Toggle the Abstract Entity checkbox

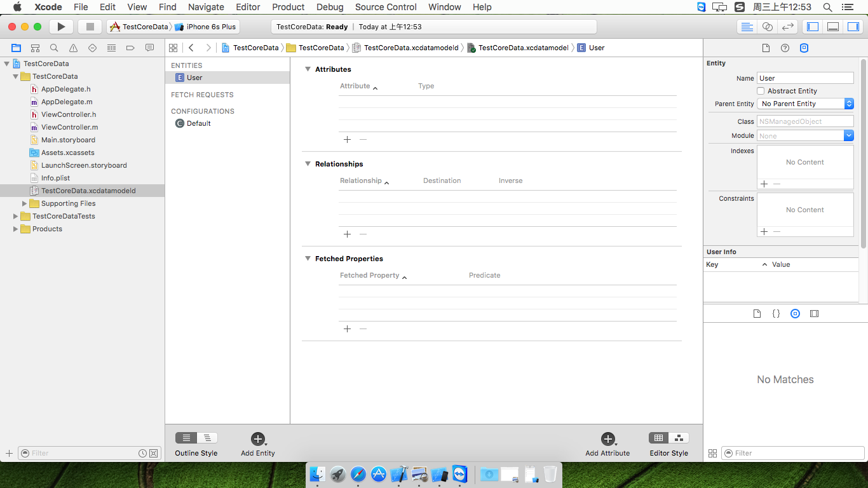click(761, 91)
